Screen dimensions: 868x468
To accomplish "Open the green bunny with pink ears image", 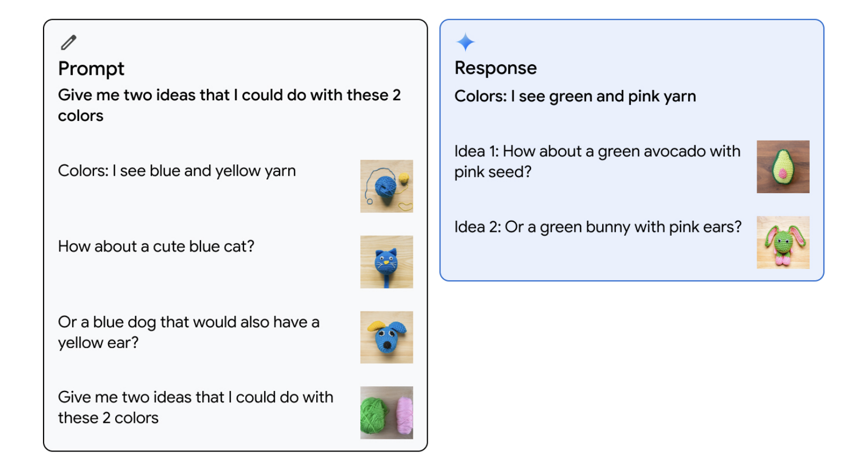I will pyautogui.click(x=783, y=242).
